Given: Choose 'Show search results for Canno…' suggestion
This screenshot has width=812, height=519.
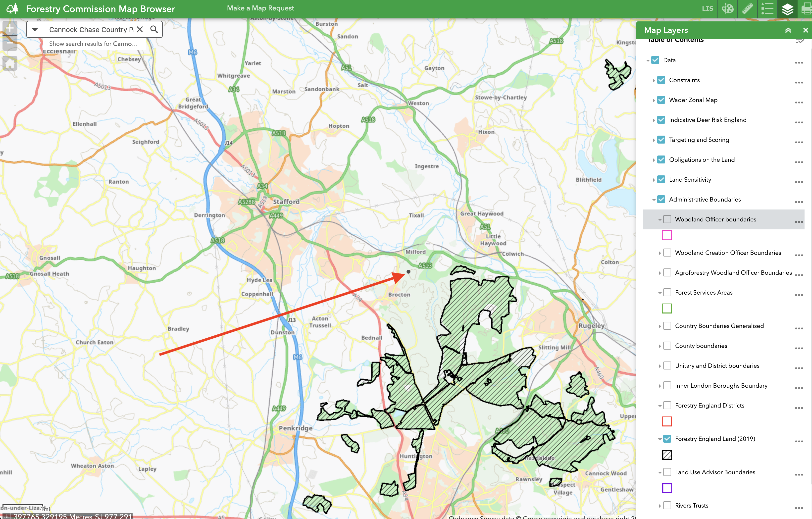Looking at the screenshot, I should click(x=93, y=44).
